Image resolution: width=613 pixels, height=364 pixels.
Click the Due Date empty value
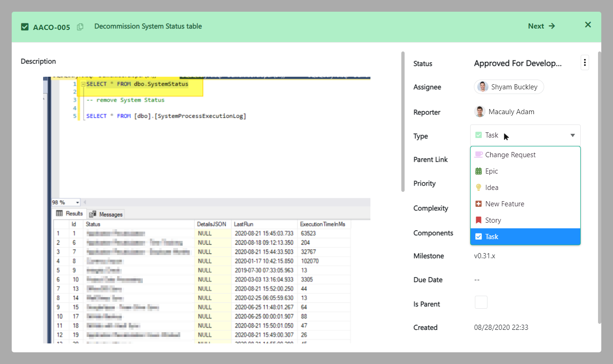(x=477, y=280)
